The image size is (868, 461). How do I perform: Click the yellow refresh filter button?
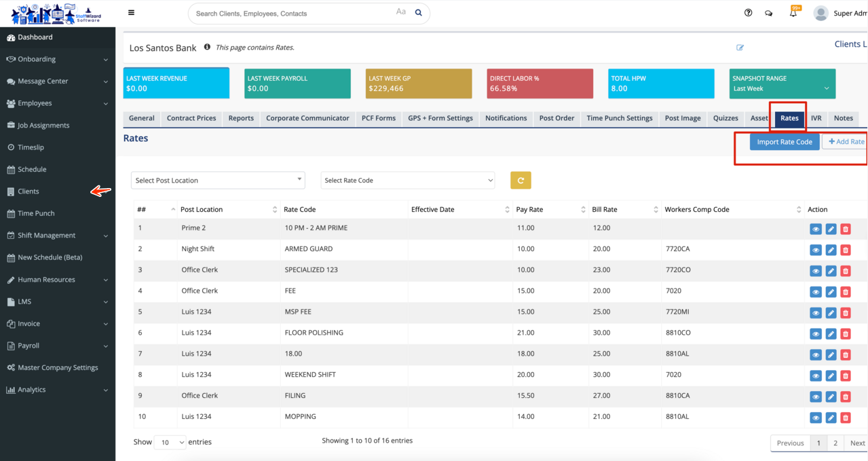pos(521,181)
